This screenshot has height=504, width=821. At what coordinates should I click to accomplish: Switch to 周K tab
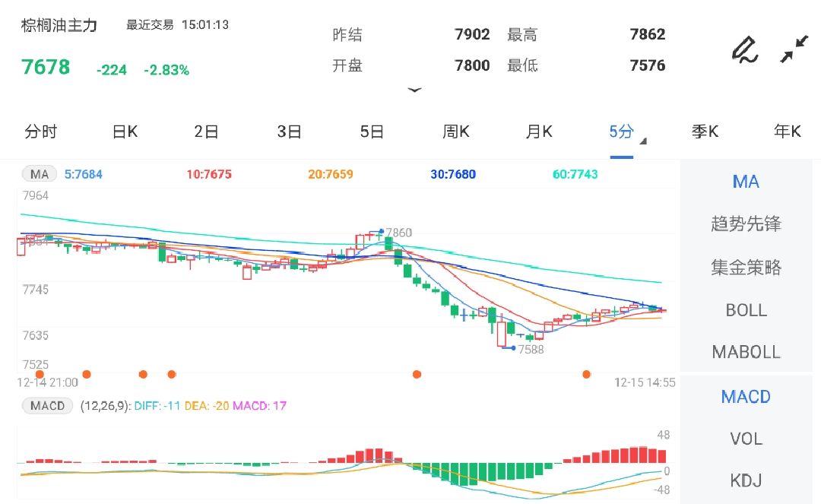pos(455,132)
